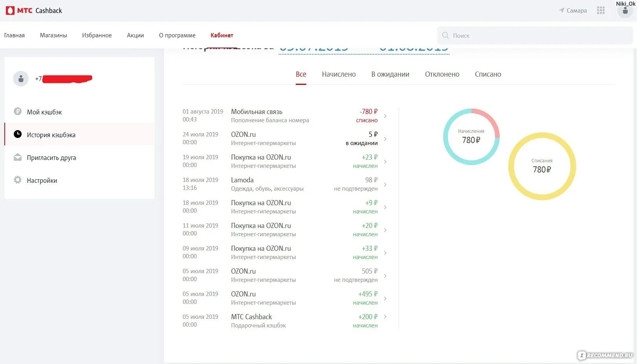637x364 pixels.
Task: Open the Кабинет section
Action: point(222,35)
